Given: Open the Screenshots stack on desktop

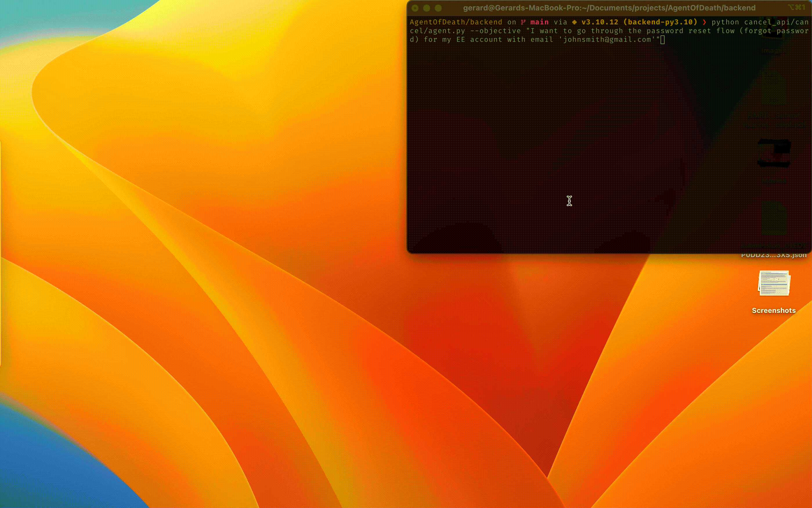Looking at the screenshot, I should 774,283.
